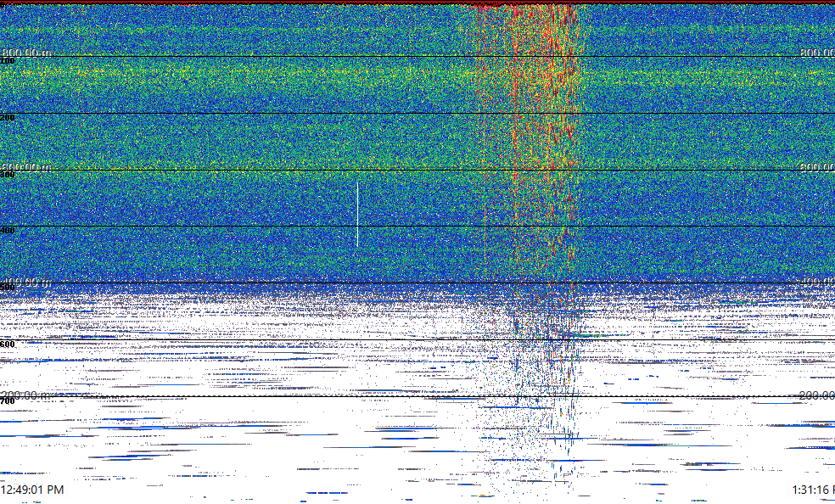Click the 600.00 m label beside 300
This screenshot has height=504, width=835.
coord(26,166)
